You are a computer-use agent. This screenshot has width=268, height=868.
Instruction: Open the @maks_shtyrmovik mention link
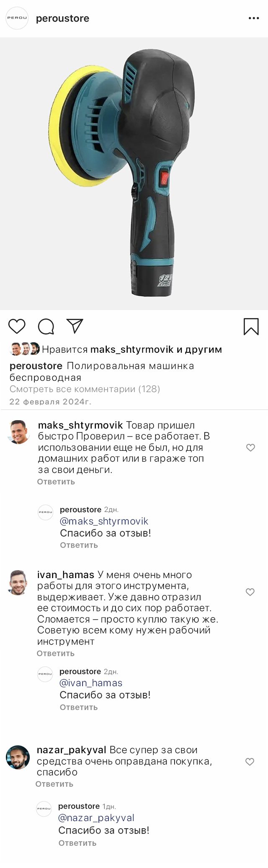click(104, 521)
